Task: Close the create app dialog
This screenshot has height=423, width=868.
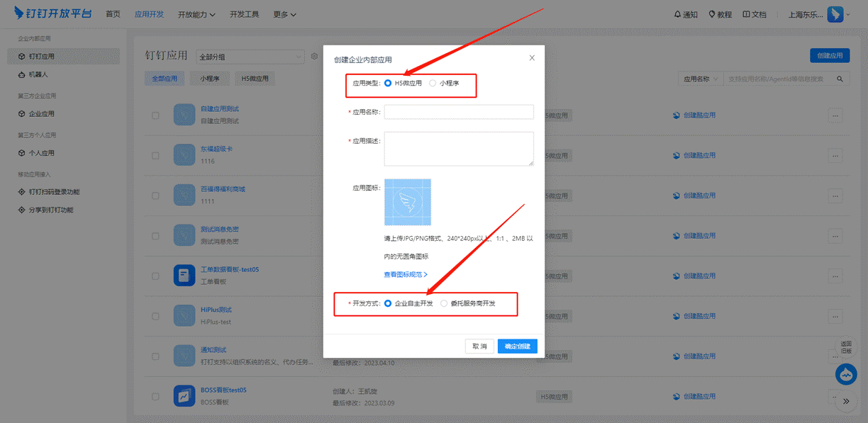Action: (x=532, y=58)
